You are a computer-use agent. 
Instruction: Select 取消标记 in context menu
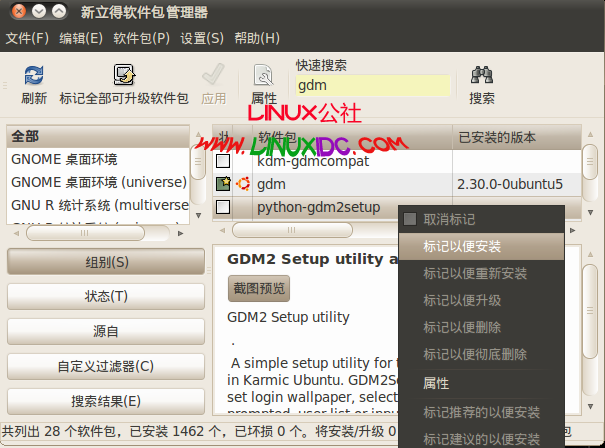[x=481, y=219]
